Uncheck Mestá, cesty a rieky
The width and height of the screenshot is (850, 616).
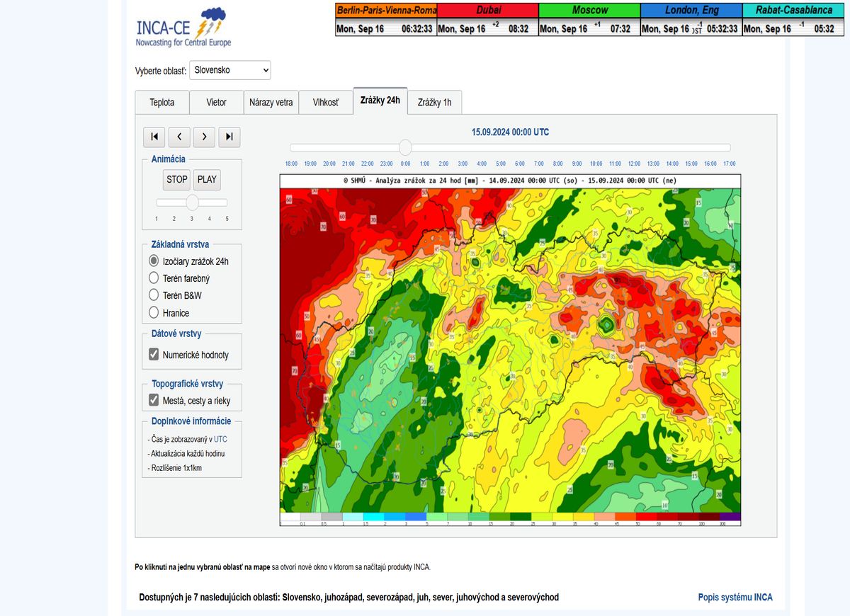(x=154, y=400)
